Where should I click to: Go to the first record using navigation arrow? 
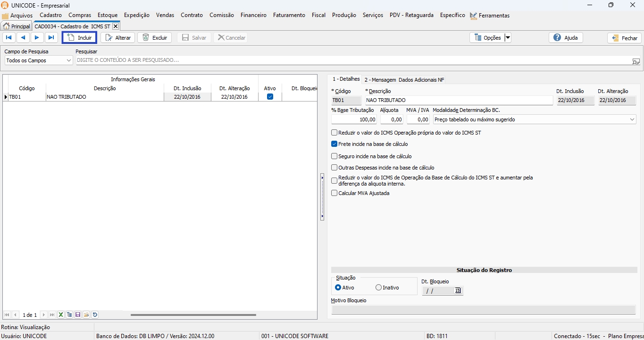coord(9,38)
